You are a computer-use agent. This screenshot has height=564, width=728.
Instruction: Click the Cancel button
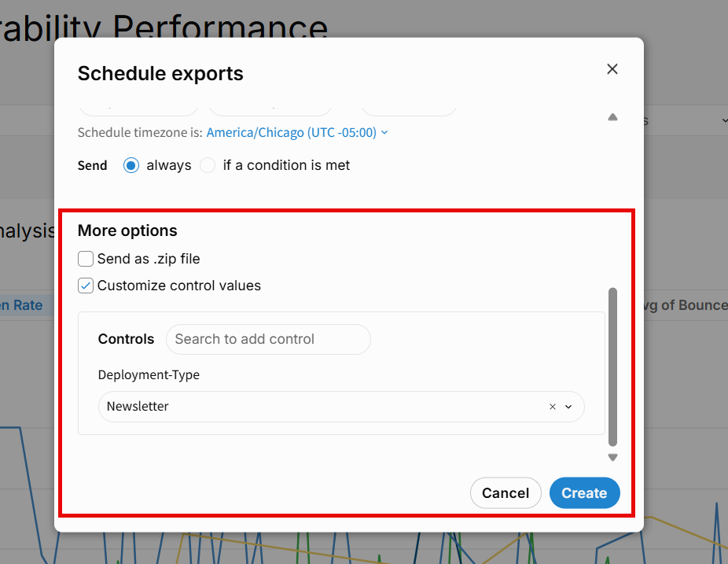point(506,493)
